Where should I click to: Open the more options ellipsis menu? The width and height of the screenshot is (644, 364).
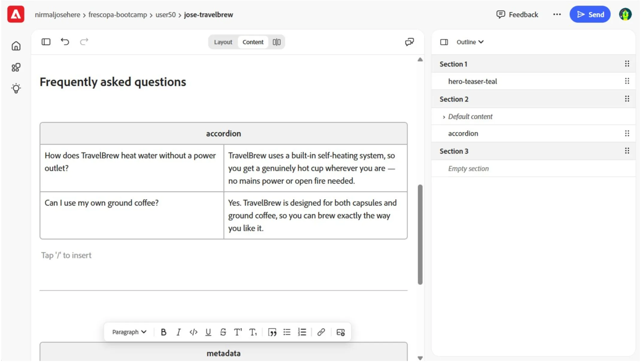(x=557, y=14)
